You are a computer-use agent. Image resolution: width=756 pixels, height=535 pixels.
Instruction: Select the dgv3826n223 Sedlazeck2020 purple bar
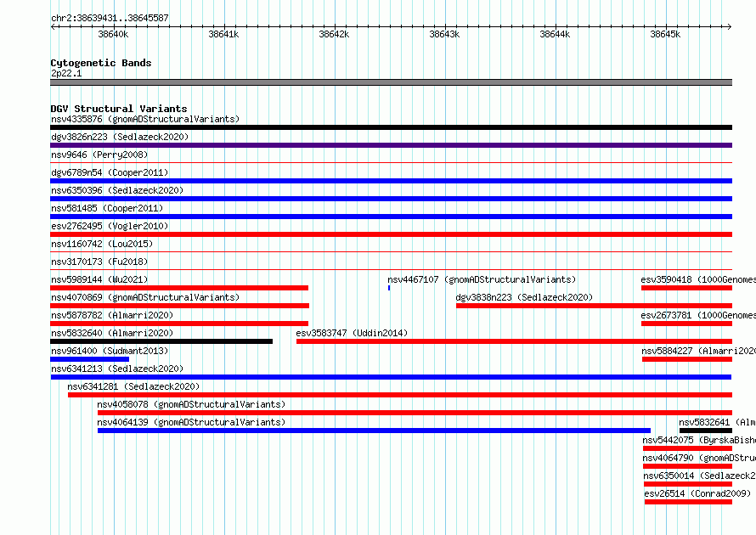click(x=391, y=145)
